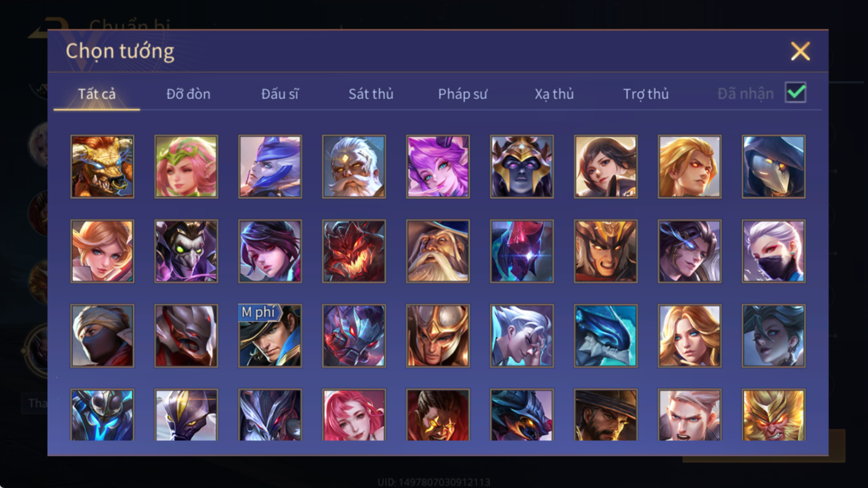Open the 'Sát thủ' tab
Viewport: 868px width, 488px height.
click(370, 94)
